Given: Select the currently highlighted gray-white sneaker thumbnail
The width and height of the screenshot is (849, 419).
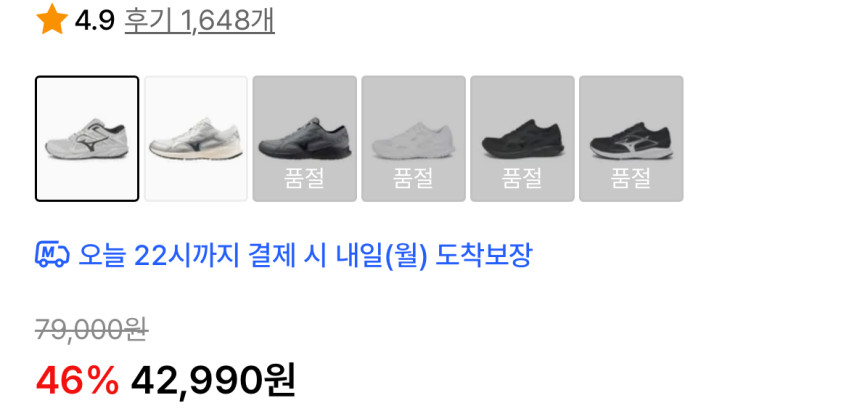Looking at the screenshot, I should tap(87, 139).
